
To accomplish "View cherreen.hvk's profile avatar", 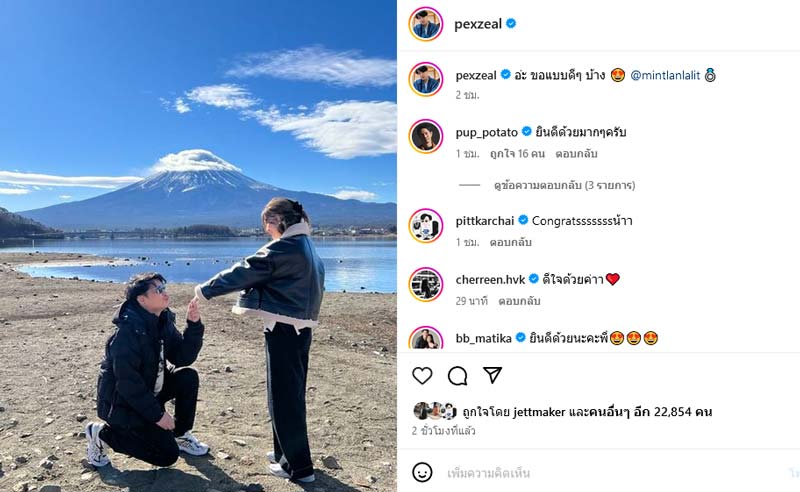I will 426,284.
